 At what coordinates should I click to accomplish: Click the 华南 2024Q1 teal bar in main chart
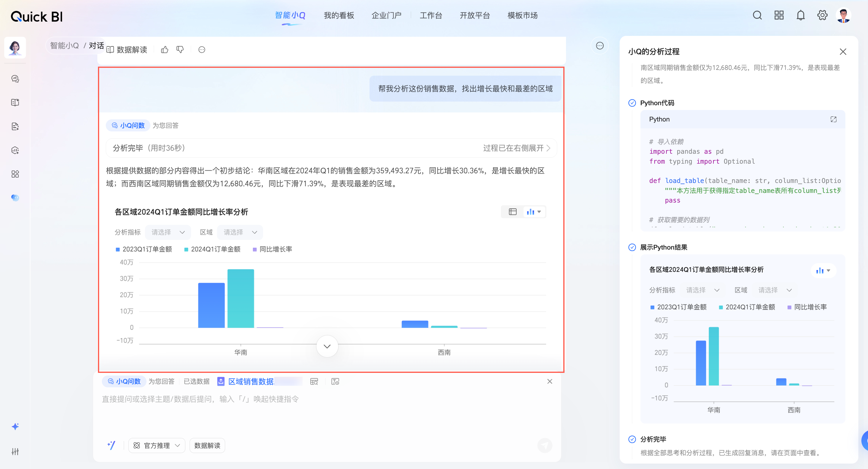[x=241, y=298]
